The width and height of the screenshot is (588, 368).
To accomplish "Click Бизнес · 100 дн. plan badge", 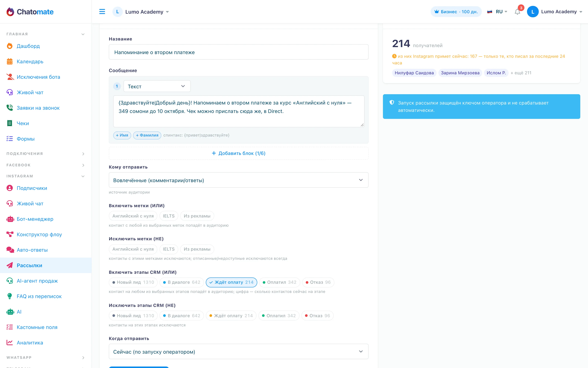I will (x=456, y=12).
